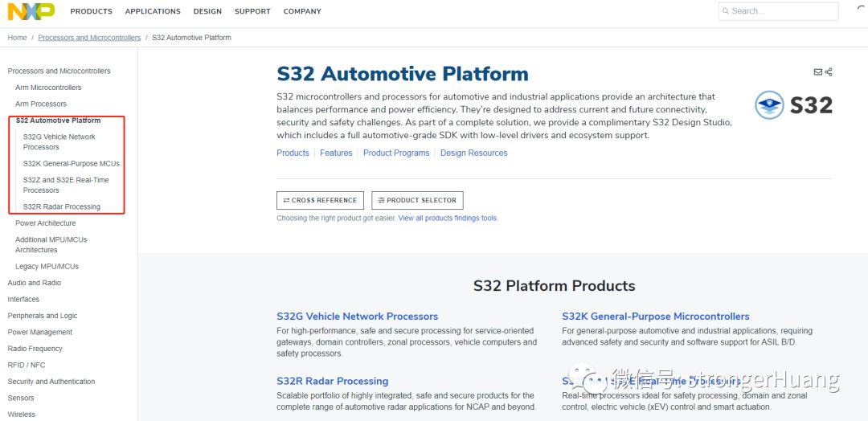Select Security and Authentication category
This screenshot has height=421, width=868.
(51, 382)
